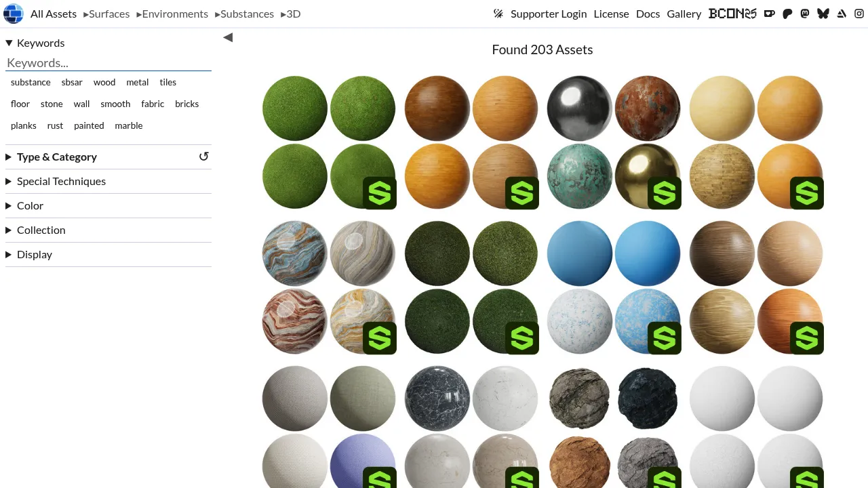
Task: Open the Bluesky butterfly icon
Action: coord(823,14)
